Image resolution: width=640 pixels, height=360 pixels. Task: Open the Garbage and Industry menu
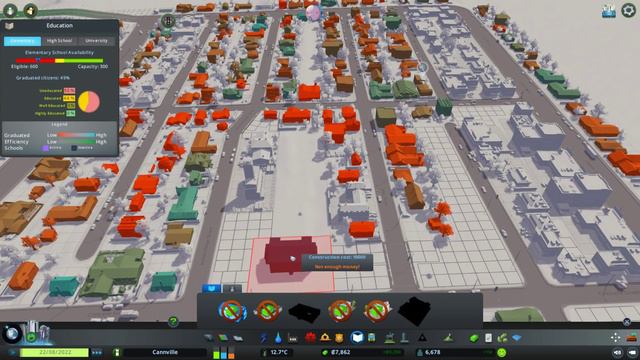[293, 338]
